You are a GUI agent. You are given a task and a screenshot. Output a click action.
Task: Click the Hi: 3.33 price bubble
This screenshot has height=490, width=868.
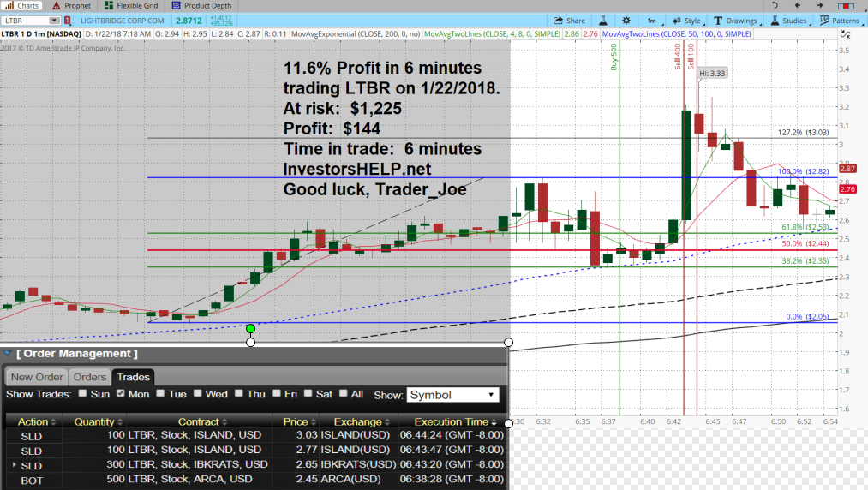click(x=712, y=73)
